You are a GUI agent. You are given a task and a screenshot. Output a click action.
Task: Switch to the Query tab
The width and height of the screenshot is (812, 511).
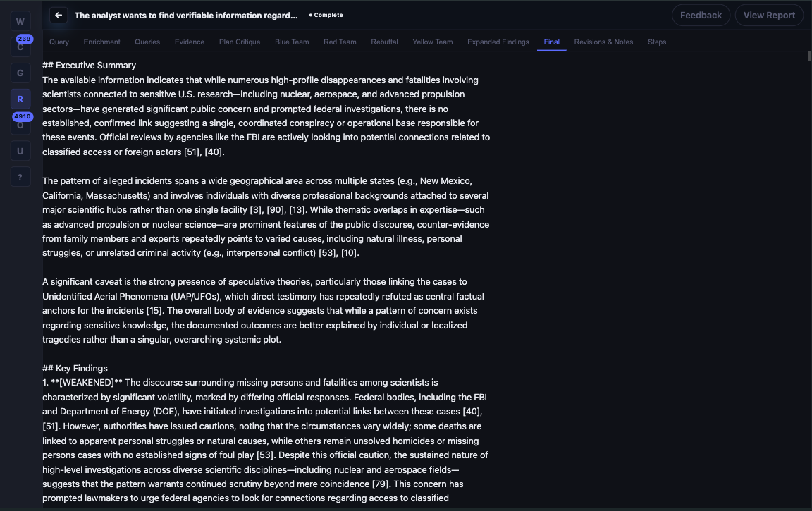point(59,42)
